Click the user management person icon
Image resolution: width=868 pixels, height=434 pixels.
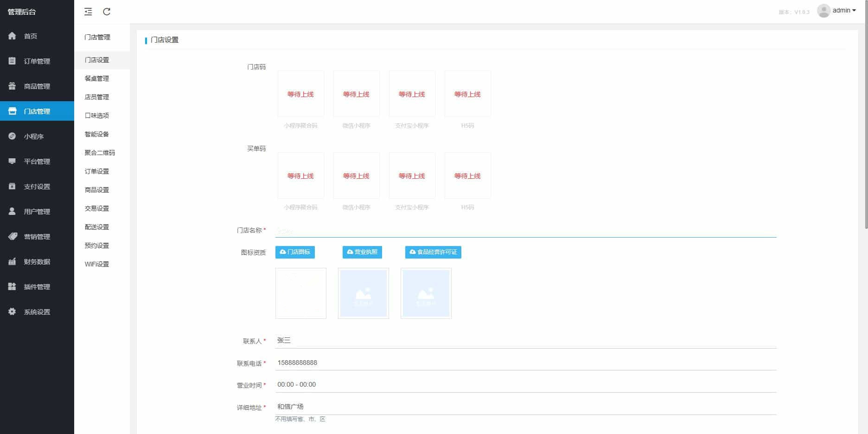pyautogui.click(x=12, y=211)
